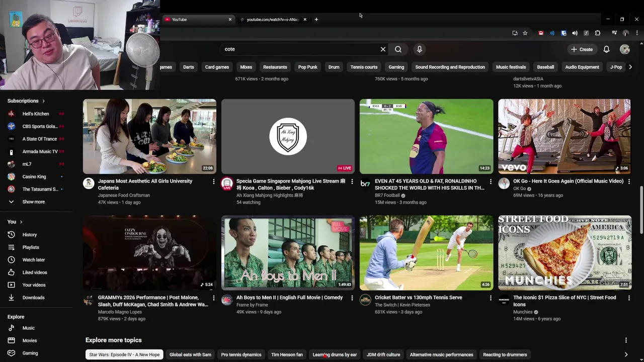Screen dimensions: 644x362
Task: Open more options for Cricket Batter video
Action: (x=491, y=298)
